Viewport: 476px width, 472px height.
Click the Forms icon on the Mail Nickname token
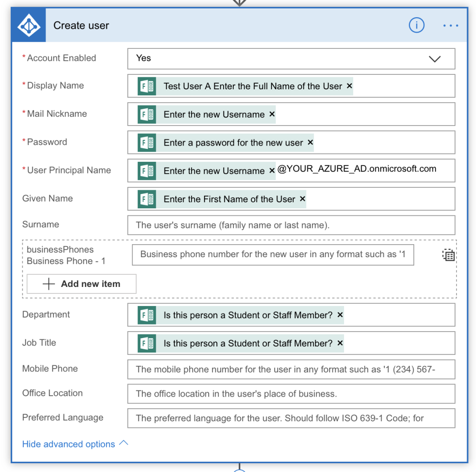tap(148, 114)
